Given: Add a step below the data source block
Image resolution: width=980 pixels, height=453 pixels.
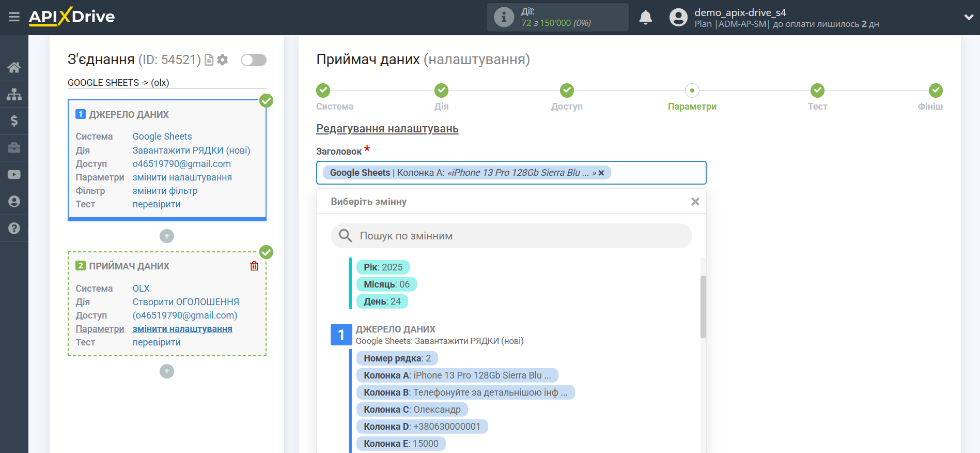Looking at the screenshot, I should pyautogui.click(x=167, y=236).
